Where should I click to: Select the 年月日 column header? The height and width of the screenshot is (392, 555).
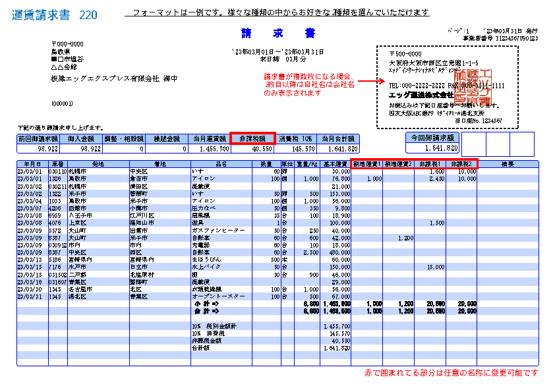(32, 164)
